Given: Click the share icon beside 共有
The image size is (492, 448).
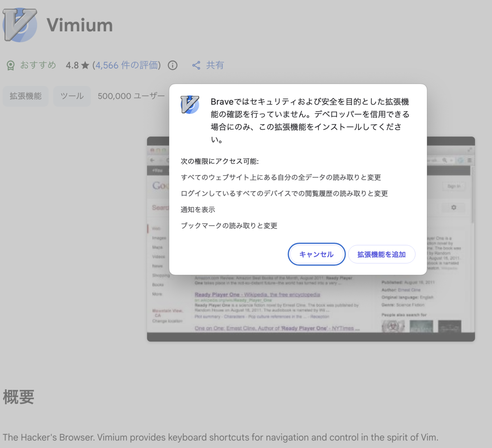Looking at the screenshot, I should click(x=196, y=65).
